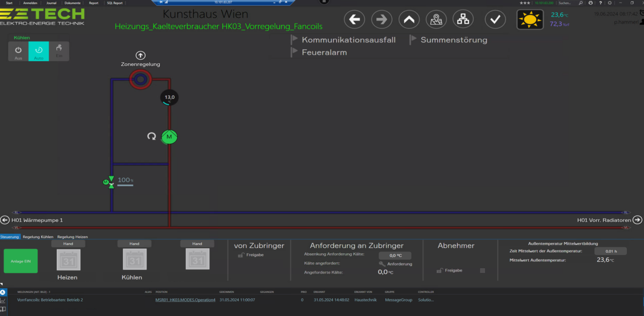Toggle the Abnehmer Freigabe checkbox
The height and width of the screenshot is (316, 644).
[x=482, y=270]
